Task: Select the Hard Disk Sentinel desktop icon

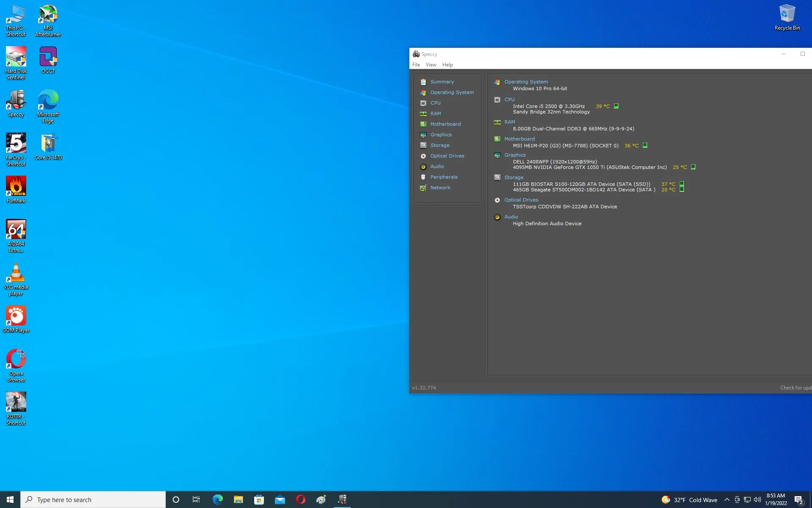Action: [16, 63]
